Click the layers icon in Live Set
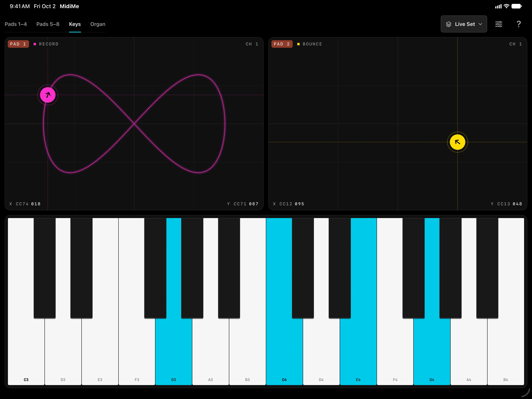 (x=448, y=24)
